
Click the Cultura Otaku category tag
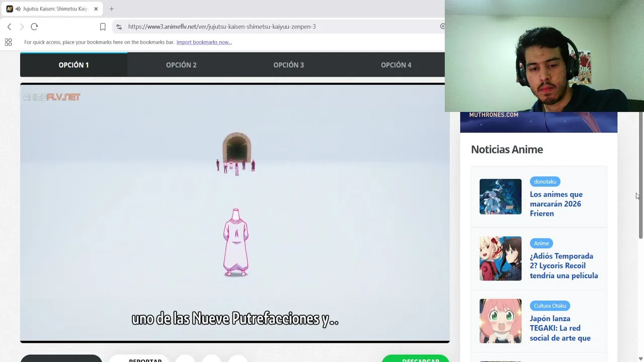point(550,306)
